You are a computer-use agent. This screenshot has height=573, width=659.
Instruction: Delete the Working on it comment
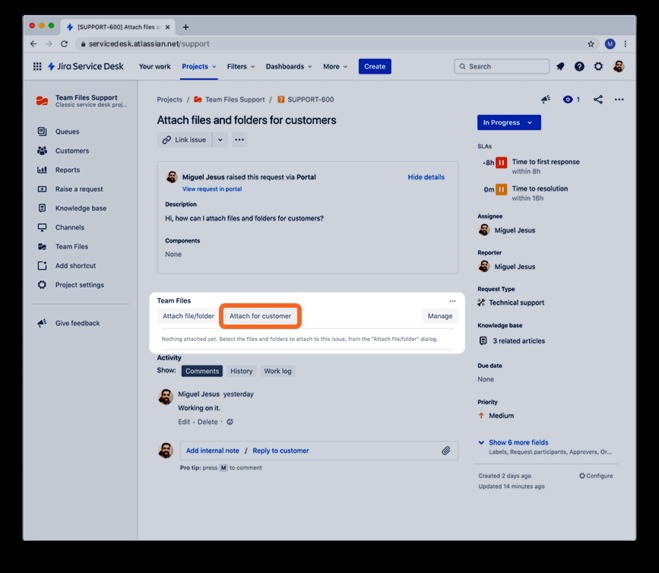click(x=208, y=422)
